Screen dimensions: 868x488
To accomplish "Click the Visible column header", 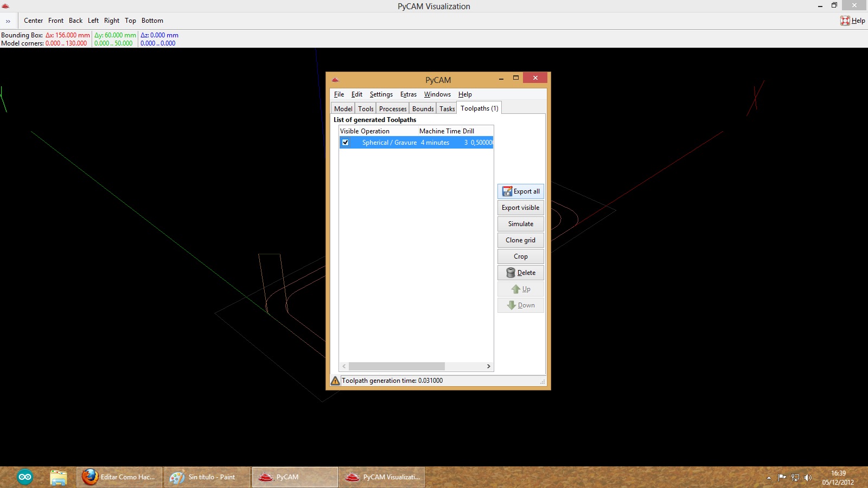I will click(x=349, y=131).
